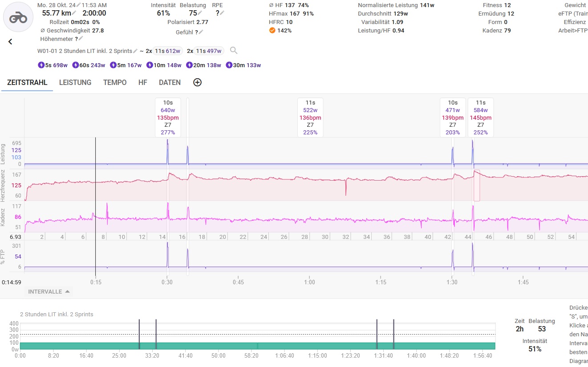Click the lightning icon for 60s 243w
This screenshot has height=367, width=588.
point(76,65)
